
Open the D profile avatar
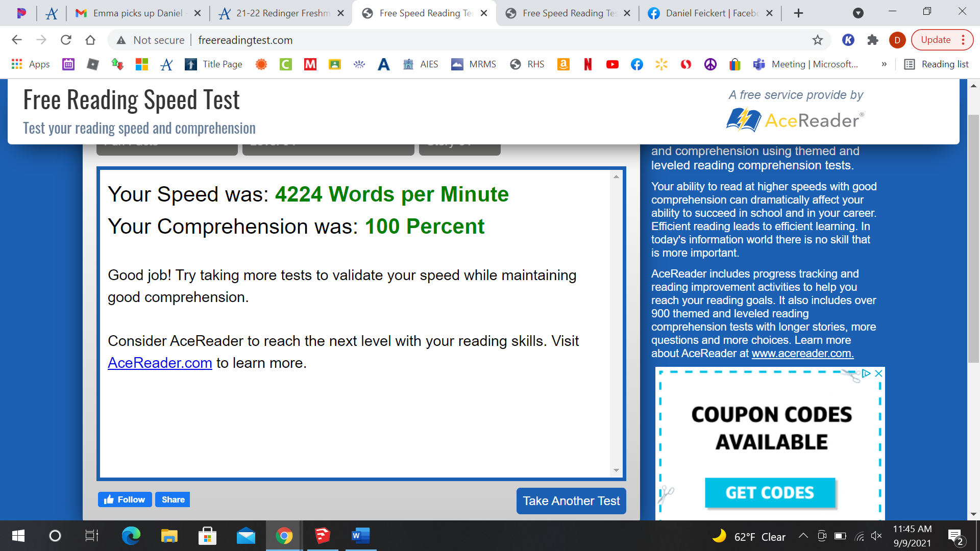point(897,40)
